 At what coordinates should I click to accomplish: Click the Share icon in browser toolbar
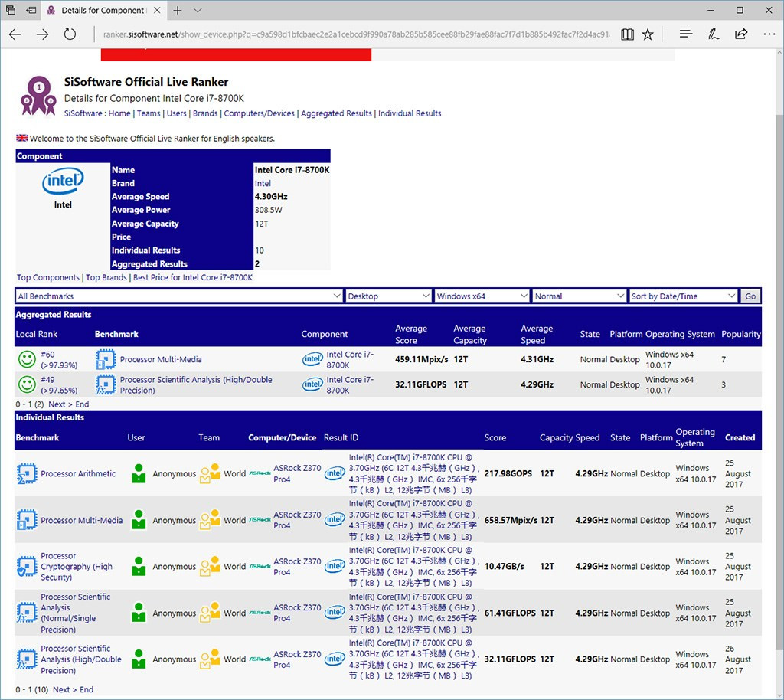tap(740, 34)
